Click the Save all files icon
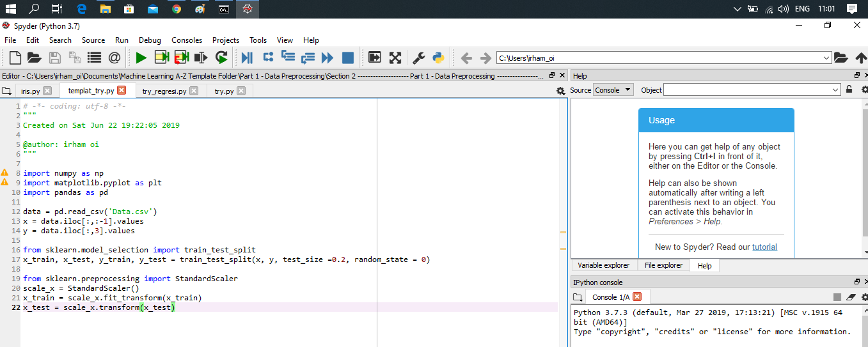The height and width of the screenshot is (347, 868). (x=75, y=58)
